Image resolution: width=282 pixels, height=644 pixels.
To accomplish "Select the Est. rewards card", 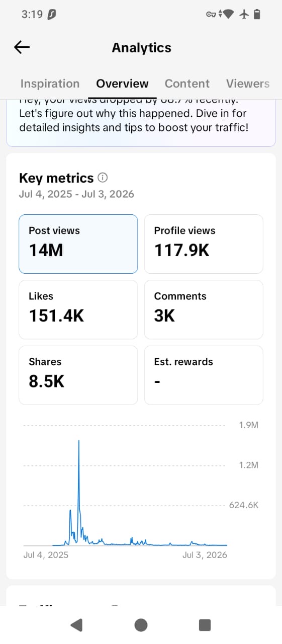I will (x=204, y=375).
